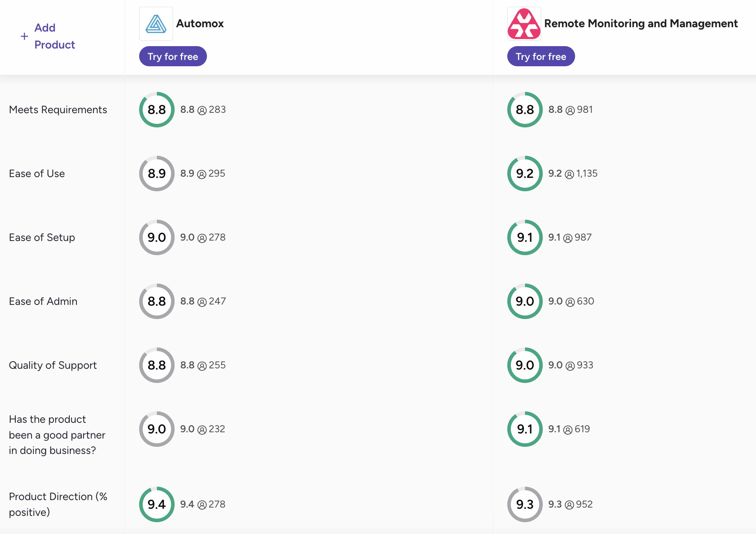
Task: Click the Quality of Support row label
Action: pyautogui.click(x=53, y=365)
